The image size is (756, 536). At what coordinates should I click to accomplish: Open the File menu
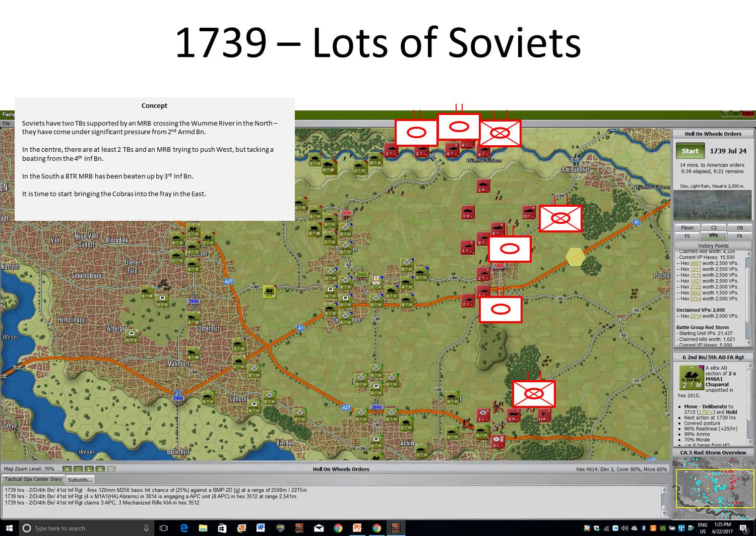tap(7, 123)
